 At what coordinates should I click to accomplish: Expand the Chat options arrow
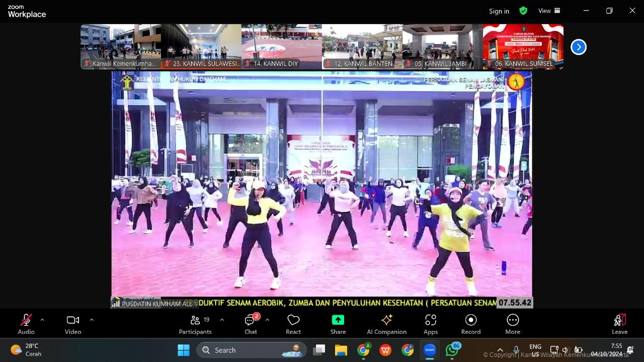coord(267,320)
